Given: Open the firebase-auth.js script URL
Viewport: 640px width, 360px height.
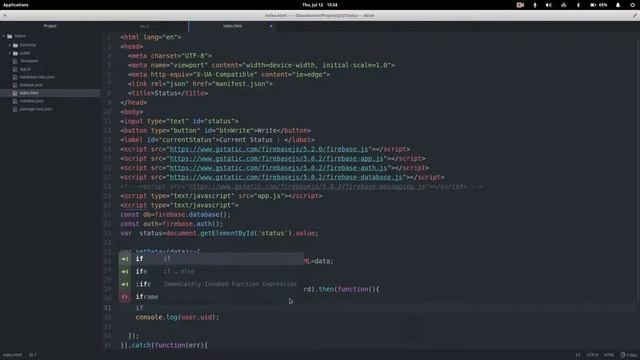Looking at the screenshot, I should [x=278, y=168].
